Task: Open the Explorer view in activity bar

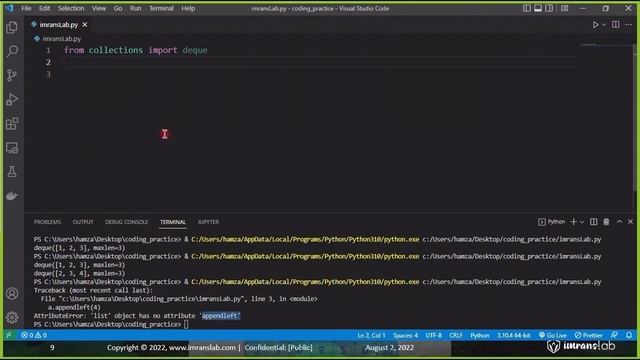Action: [x=12, y=27]
